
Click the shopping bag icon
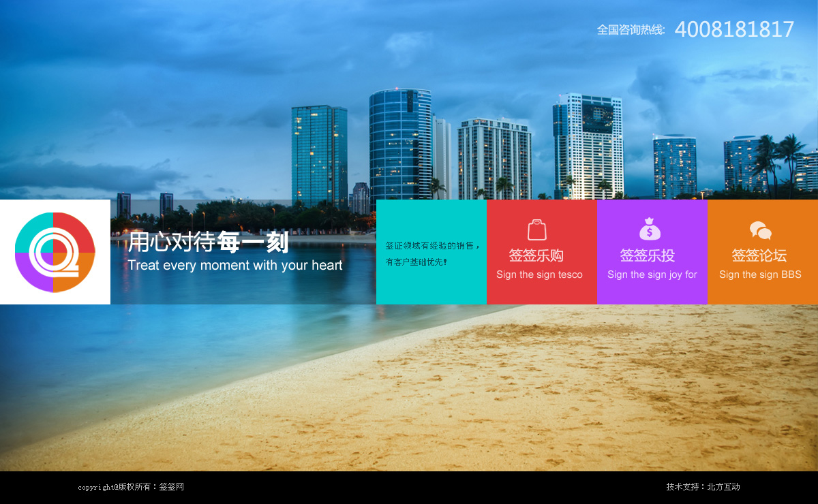pos(537,230)
